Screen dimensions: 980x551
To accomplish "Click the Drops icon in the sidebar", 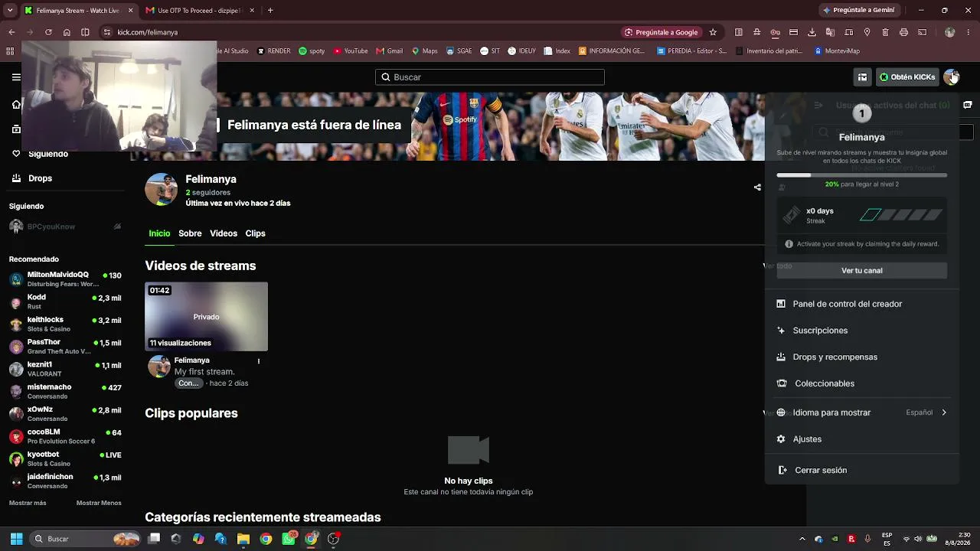I will [16, 178].
